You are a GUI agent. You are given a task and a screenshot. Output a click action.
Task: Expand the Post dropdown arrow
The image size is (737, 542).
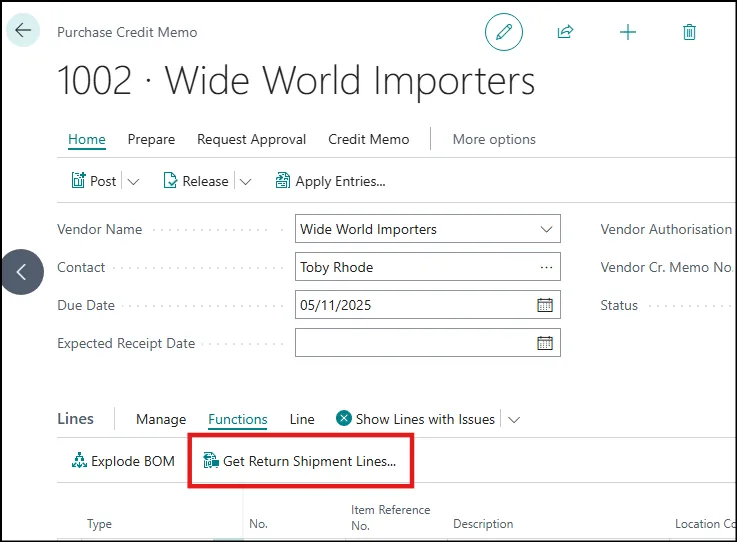[133, 181]
